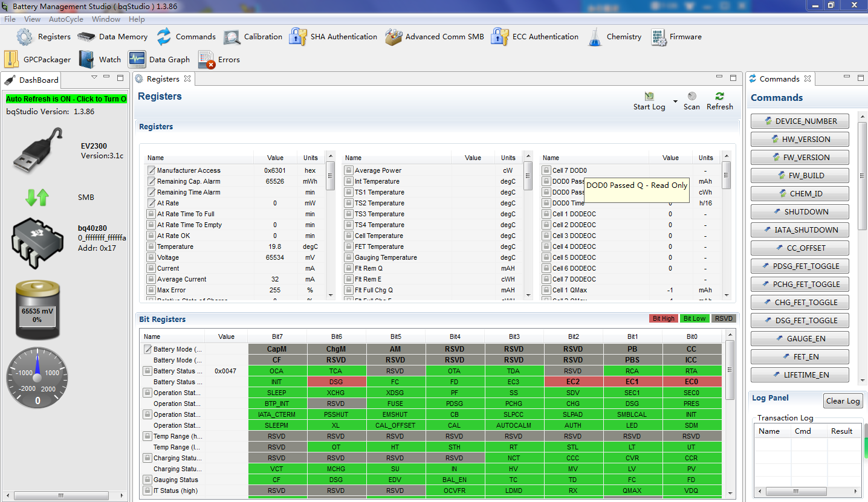The width and height of the screenshot is (868, 502).
Task: Open the Chemistry tool
Action: [x=614, y=37]
